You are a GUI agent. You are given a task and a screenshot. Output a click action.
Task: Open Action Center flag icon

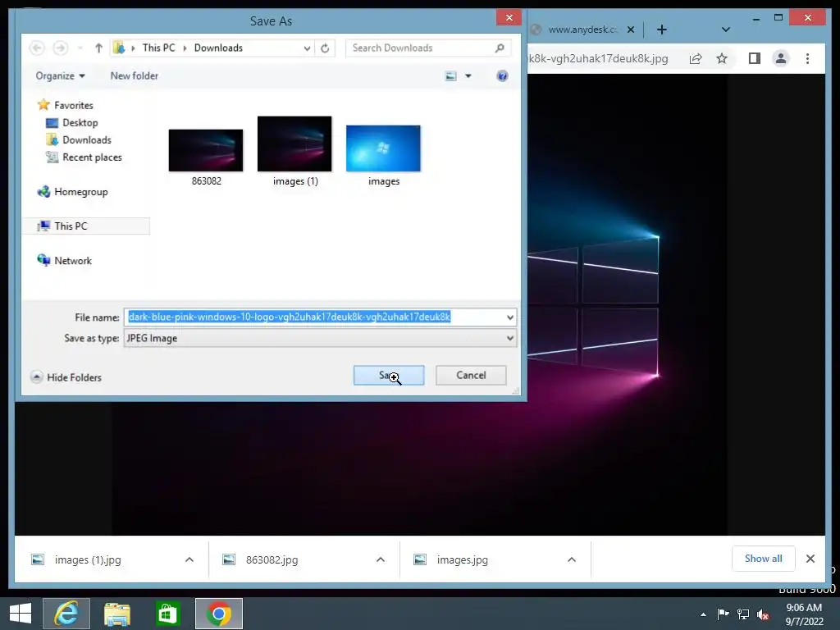coord(723,614)
